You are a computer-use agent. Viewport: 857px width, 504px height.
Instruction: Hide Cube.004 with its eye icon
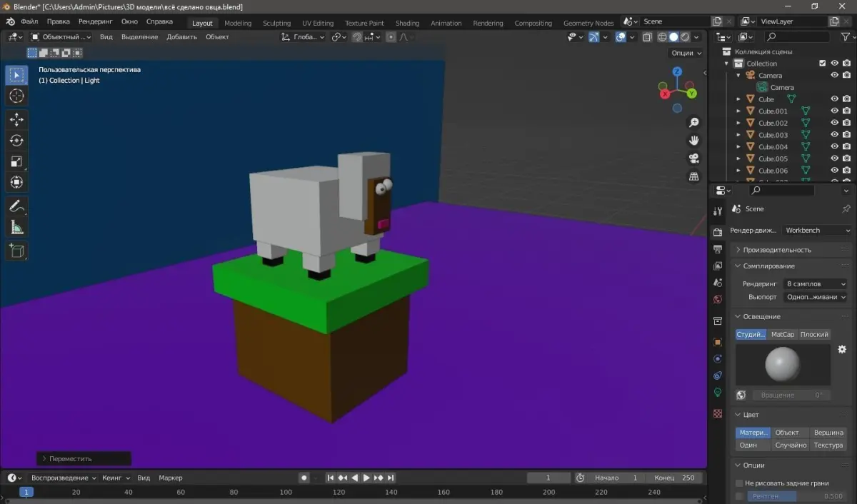click(834, 147)
